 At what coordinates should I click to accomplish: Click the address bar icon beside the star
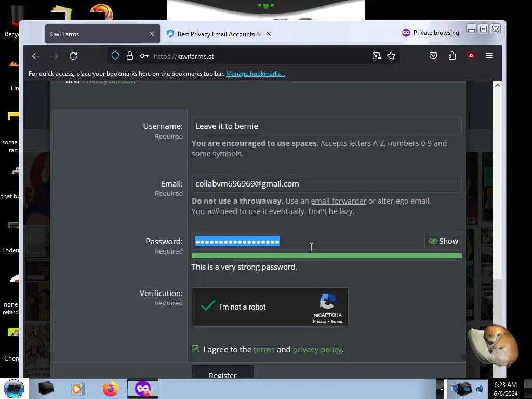tap(376, 56)
